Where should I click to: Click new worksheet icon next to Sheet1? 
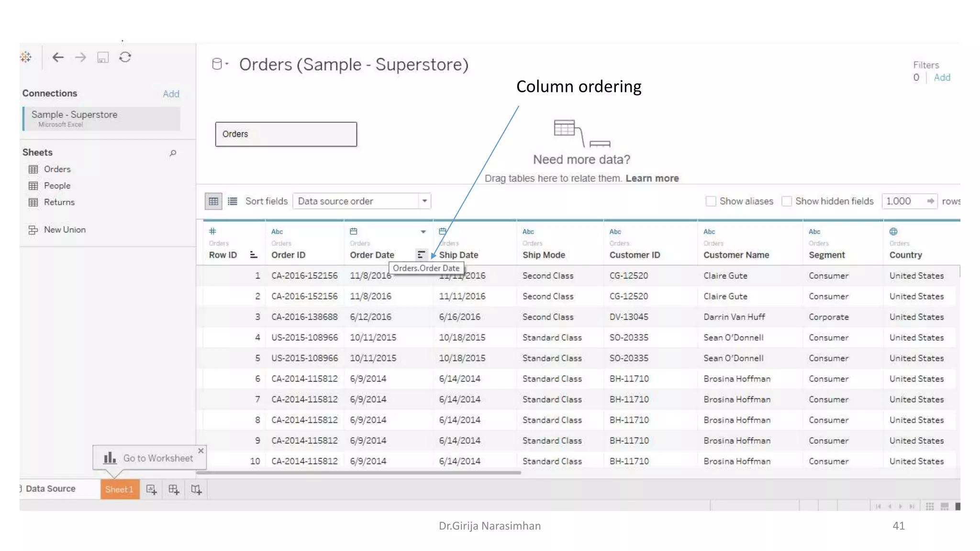[151, 489]
